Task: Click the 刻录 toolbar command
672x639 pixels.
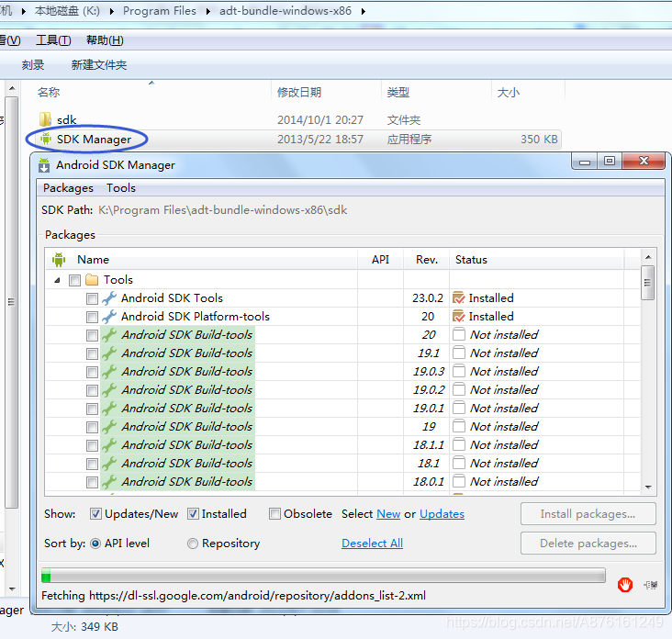Action: [x=33, y=65]
